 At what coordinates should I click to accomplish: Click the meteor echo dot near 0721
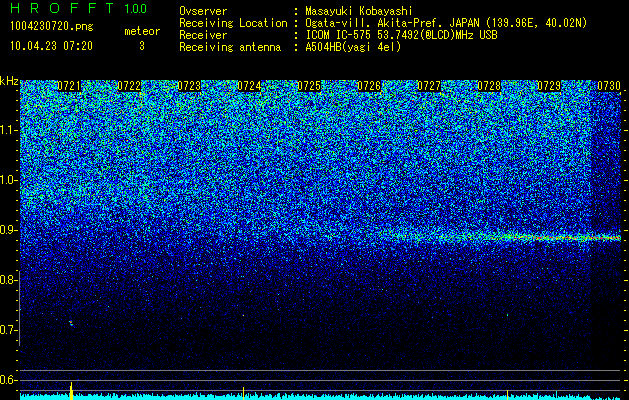coord(71,323)
